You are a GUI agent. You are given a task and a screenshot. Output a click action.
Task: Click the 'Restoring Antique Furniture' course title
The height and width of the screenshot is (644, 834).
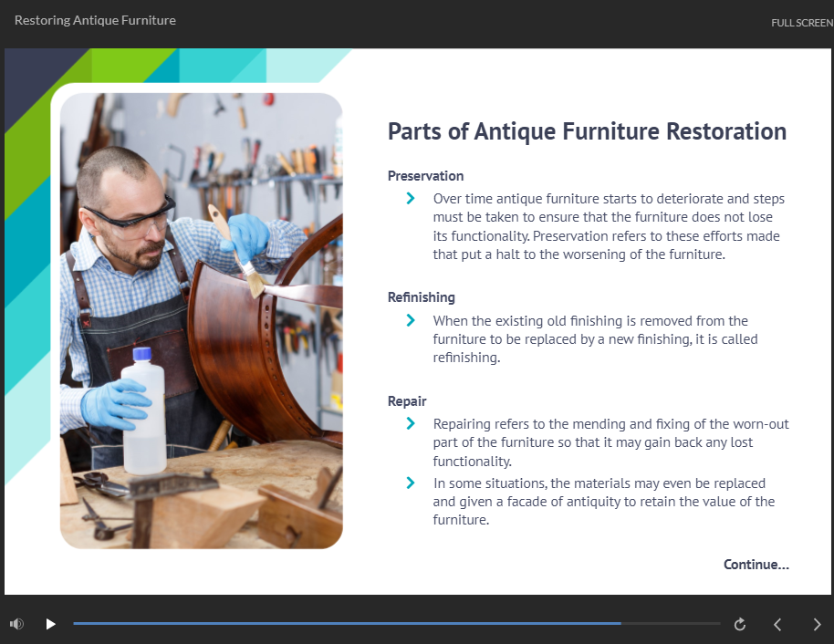(95, 20)
